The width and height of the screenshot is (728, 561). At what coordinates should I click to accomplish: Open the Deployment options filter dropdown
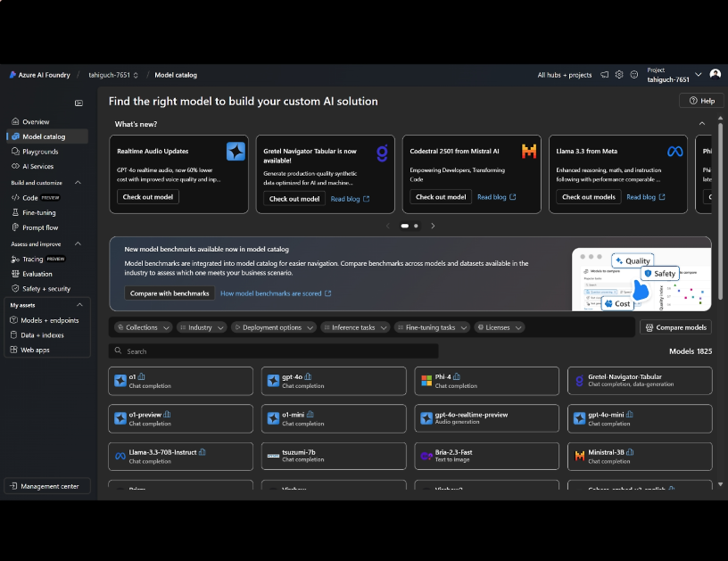tap(274, 327)
